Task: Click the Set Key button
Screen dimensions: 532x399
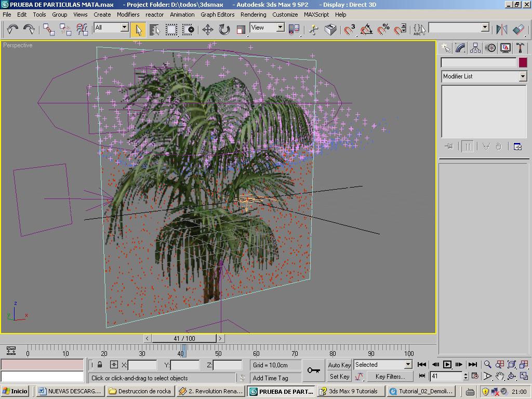Action: (339, 377)
